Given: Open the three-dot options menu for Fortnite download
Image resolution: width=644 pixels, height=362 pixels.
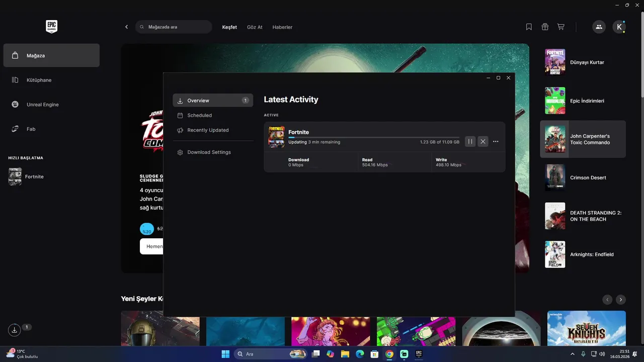Looking at the screenshot, I should (496, 142).
